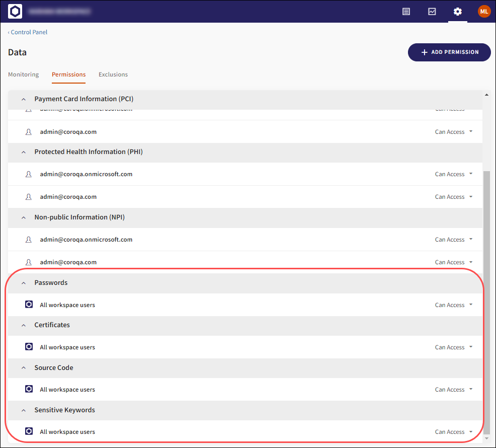Open Can Access dropdown for admin@coroqa.onmicrosoft.com under NPI
Screen dimensions: 496x448
[454, 240]
